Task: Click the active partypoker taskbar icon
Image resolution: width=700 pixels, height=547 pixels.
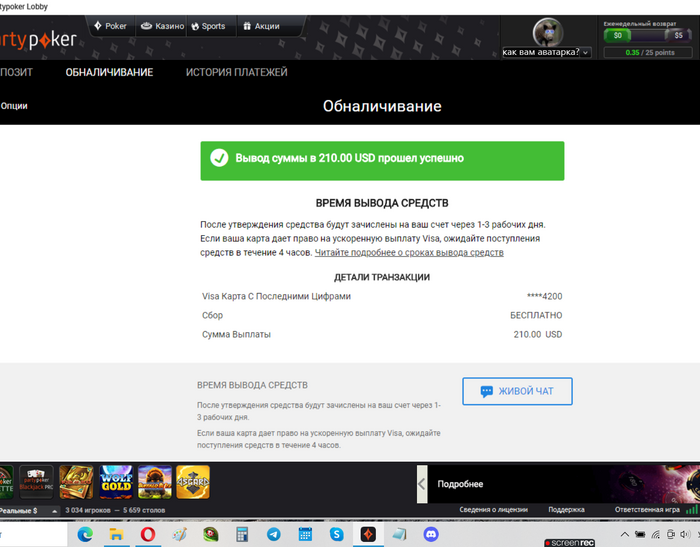Action: (x=368, y=534)
